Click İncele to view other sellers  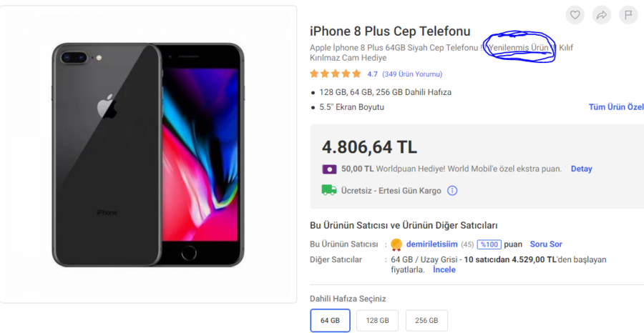(x=444, y=270)
